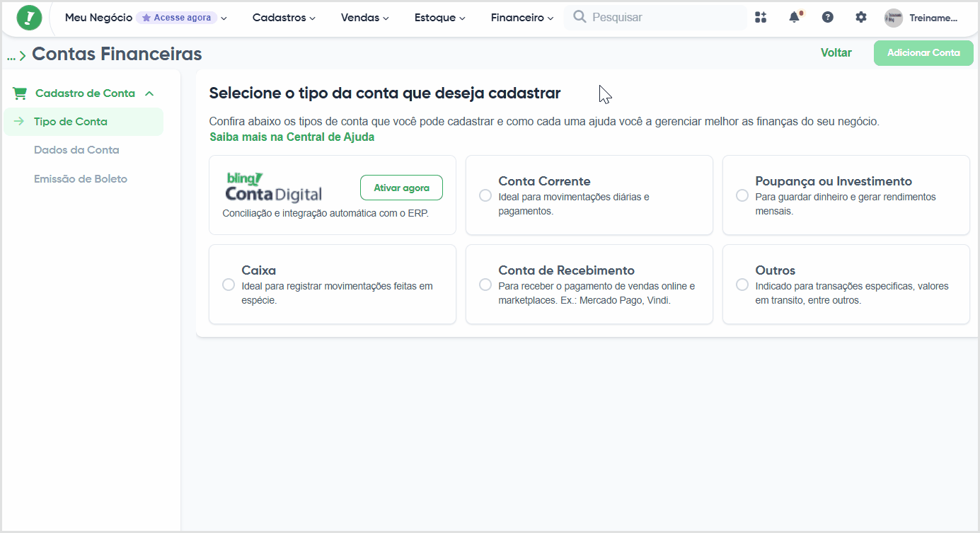Click the Conta Corrente card title
Image resolution: width=980 pixels, height=533 pixels.
tap(544, 181)
